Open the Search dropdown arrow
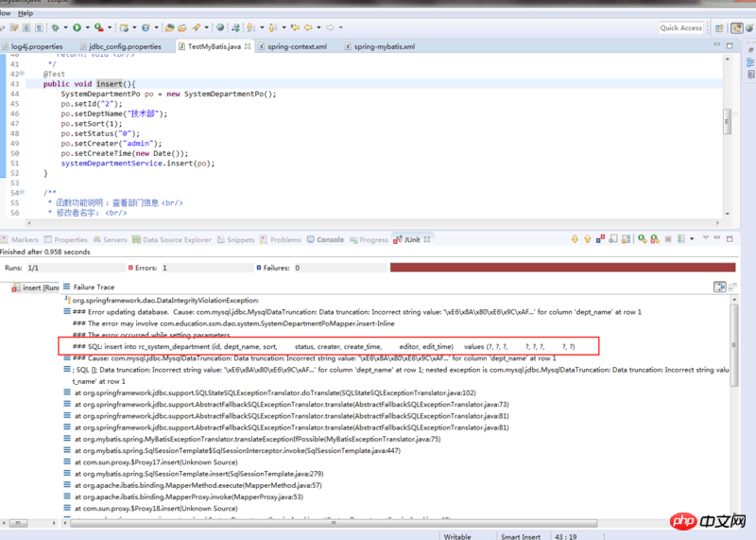The image size is (756, 540). tap(206, 27)
